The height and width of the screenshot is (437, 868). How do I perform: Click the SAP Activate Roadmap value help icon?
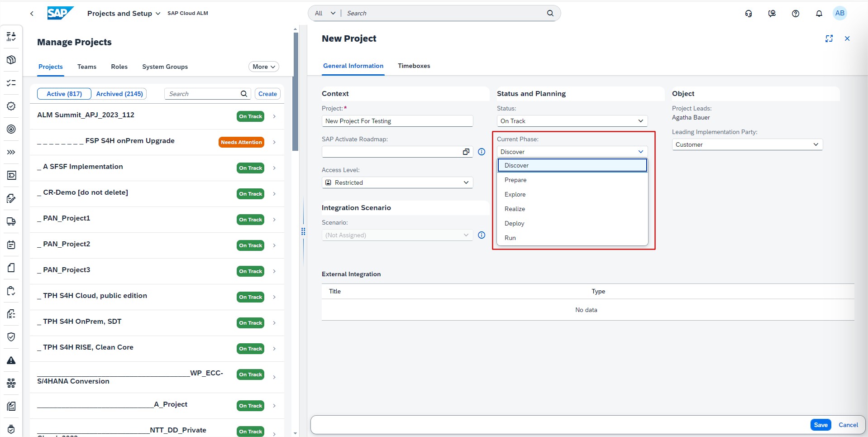[466, 152]
